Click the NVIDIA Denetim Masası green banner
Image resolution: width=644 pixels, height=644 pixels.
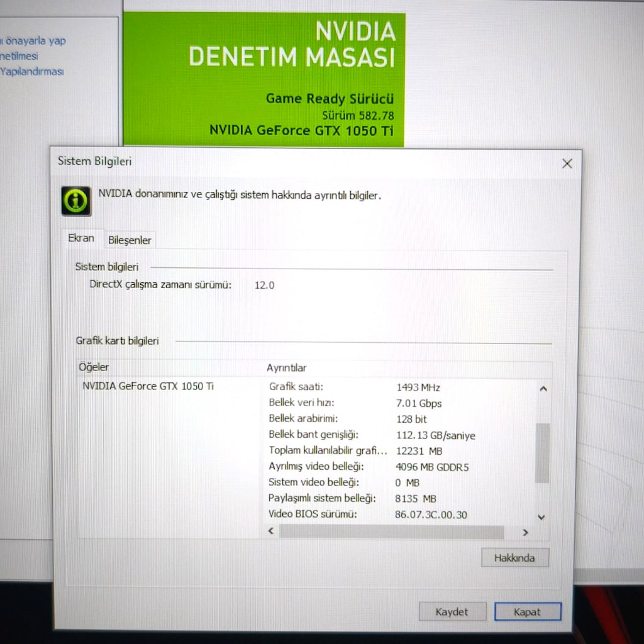(264, 79)
